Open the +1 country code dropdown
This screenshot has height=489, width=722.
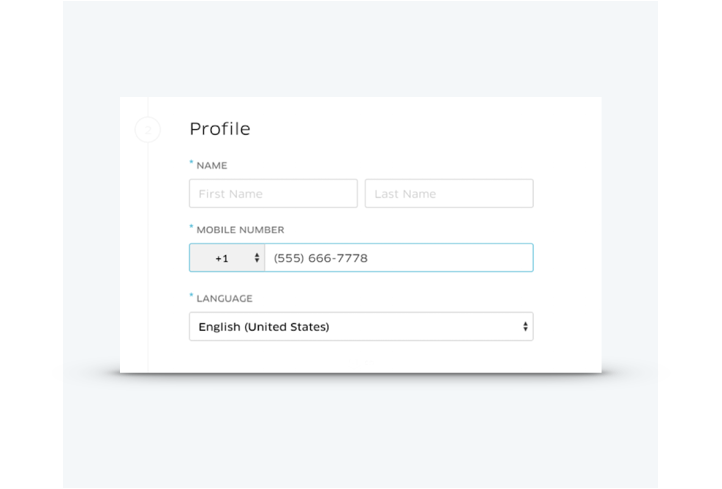click(x=228, y=258)
